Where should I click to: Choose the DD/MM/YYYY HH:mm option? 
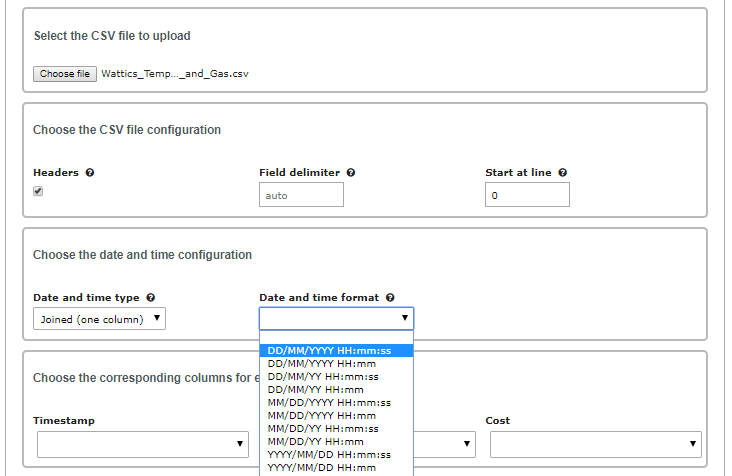(x=322, y=364)
